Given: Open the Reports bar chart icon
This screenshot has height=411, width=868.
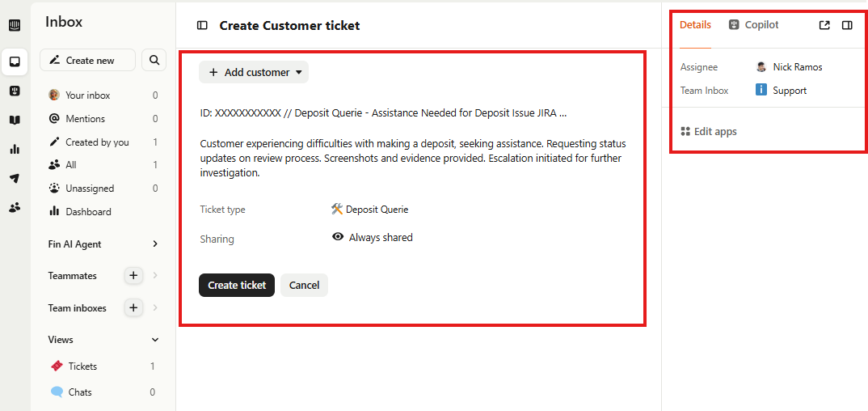Looking at the screenshot, I should point(15,149).
